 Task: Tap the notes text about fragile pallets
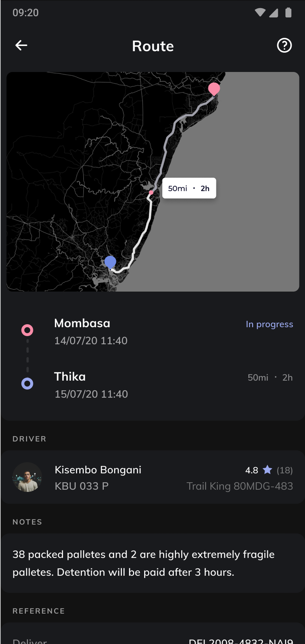click(x=143, y=563)
